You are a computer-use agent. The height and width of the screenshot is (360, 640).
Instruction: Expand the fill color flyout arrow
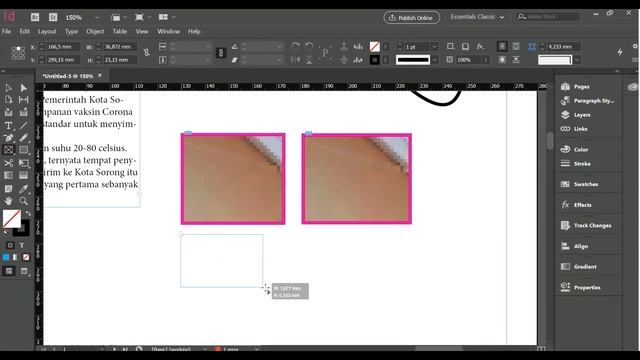pos(385,47)
